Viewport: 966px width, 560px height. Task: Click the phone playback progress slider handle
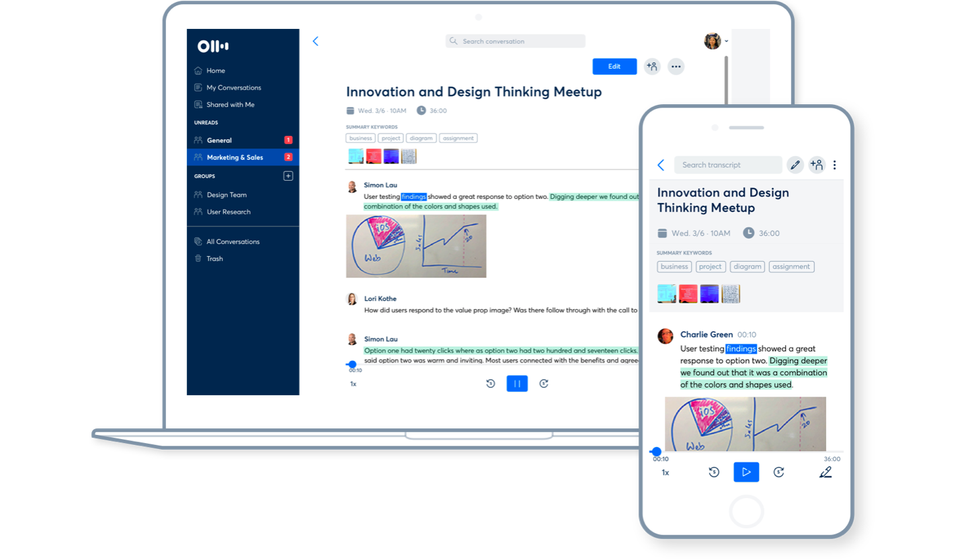click(656, 452)
